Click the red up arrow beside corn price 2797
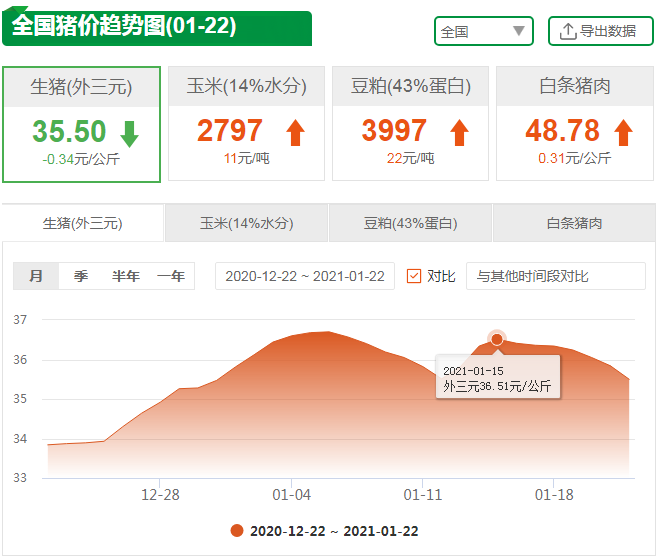The width and height of the screenshot is (663, 559). coord(294,132)
